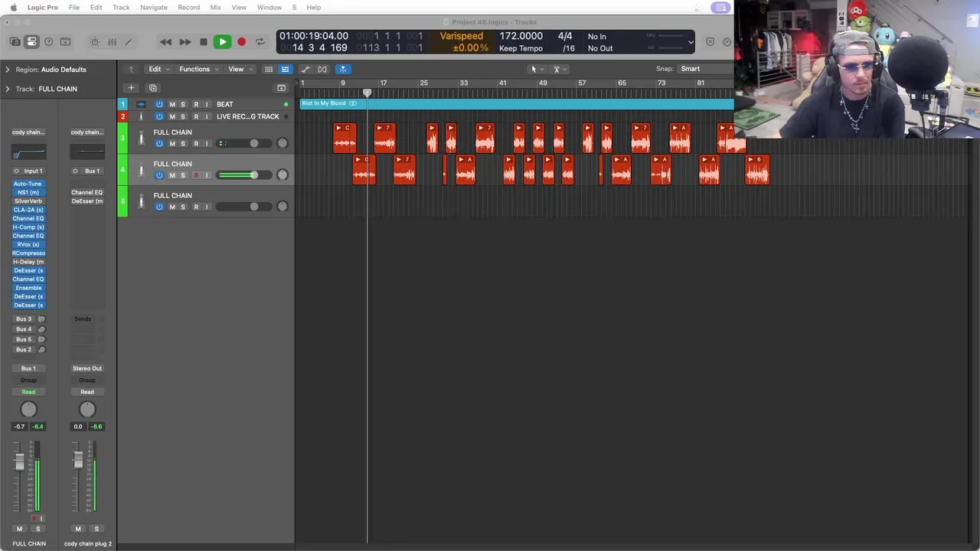The height and width of the screenshot is (551, 980).
Task: Open the Edit dropdown in tracks area
Action: 158,69
